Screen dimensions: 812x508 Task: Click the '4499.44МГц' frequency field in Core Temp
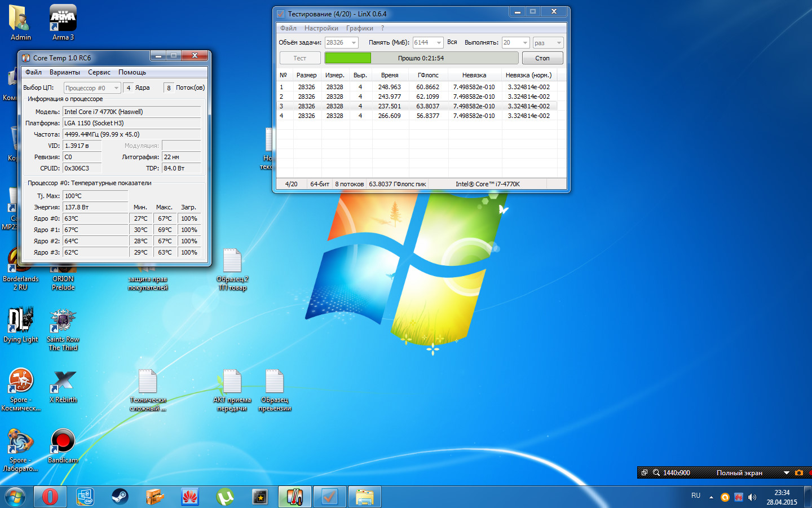click(131, 134)
